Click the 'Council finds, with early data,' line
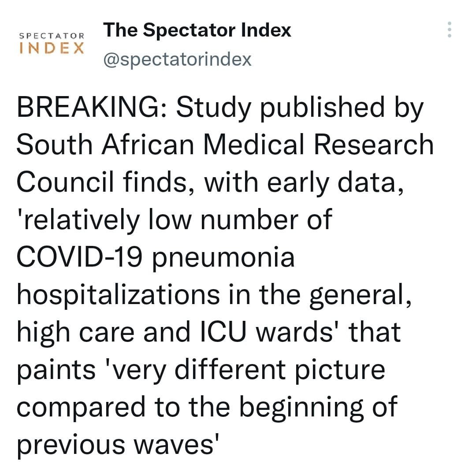Image resolution: width=476 pixels, height=468 pixels. [x=210, y=182]
